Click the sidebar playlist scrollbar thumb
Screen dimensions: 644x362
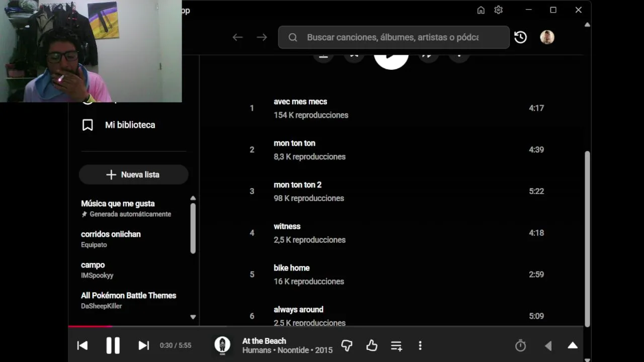point(193,228)
